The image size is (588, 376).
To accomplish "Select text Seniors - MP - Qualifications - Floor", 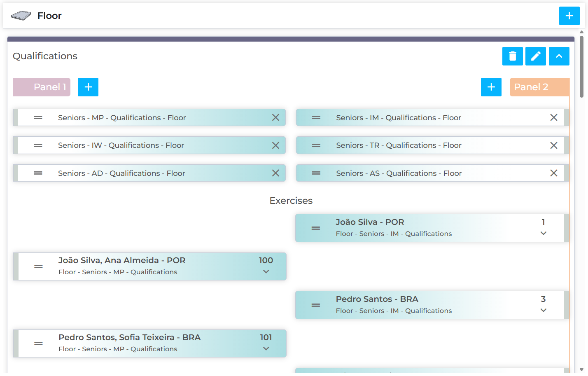I will [122, 118].
